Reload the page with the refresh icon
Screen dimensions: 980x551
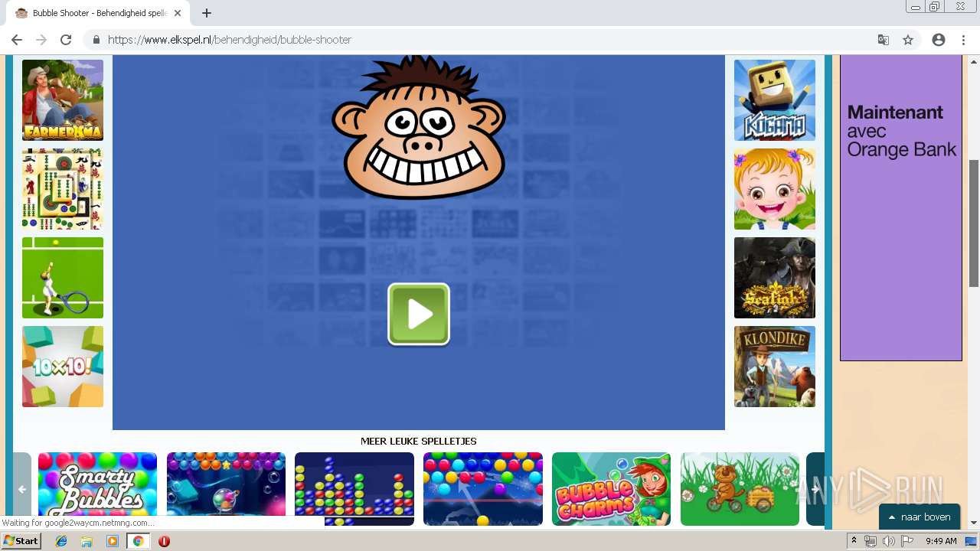[66, 40]
